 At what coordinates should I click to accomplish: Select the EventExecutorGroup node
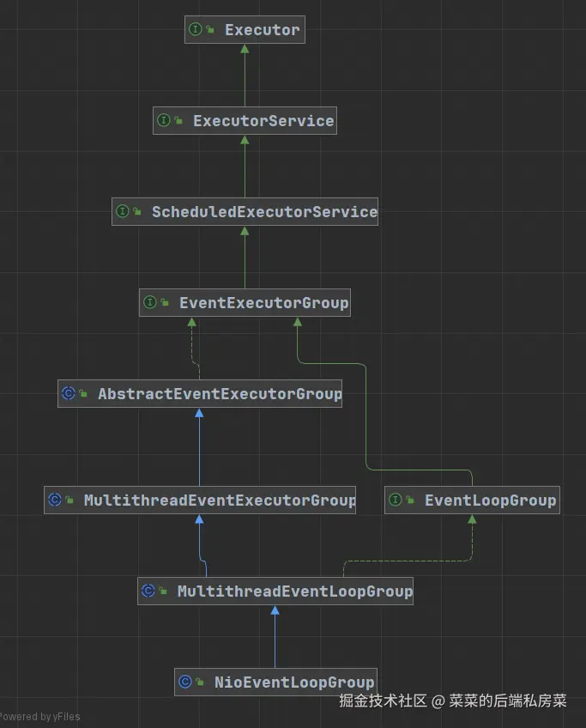(x=245, y=303)
